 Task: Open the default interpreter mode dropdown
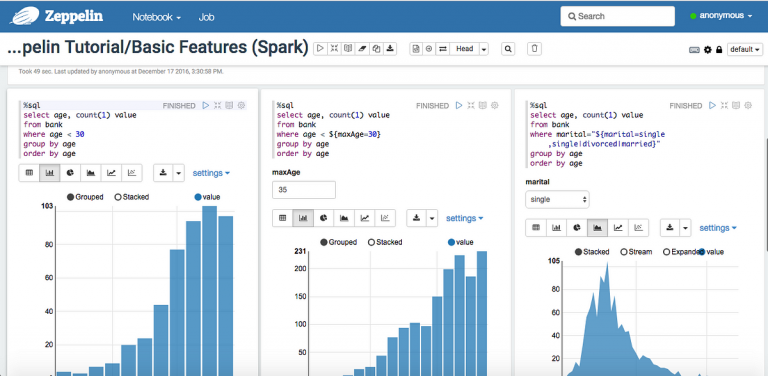(745, 49)
